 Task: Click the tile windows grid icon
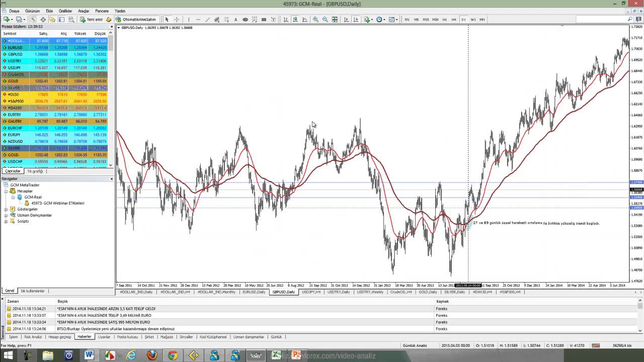335,20
